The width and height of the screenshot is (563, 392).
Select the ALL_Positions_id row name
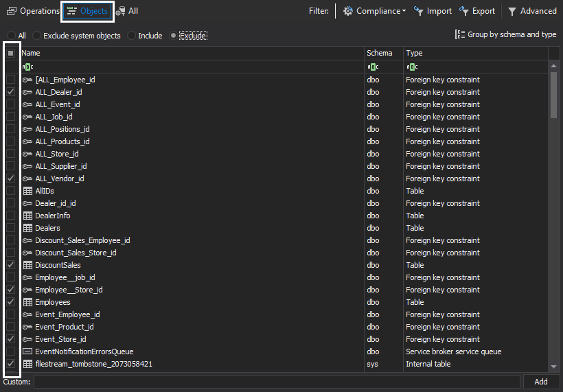(62, 129)
